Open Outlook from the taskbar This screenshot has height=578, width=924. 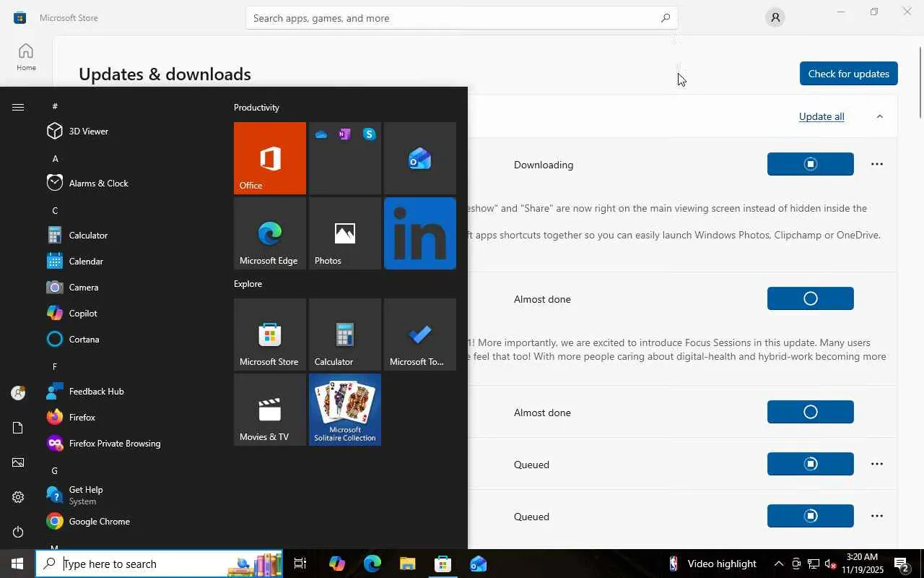point(479,564)
